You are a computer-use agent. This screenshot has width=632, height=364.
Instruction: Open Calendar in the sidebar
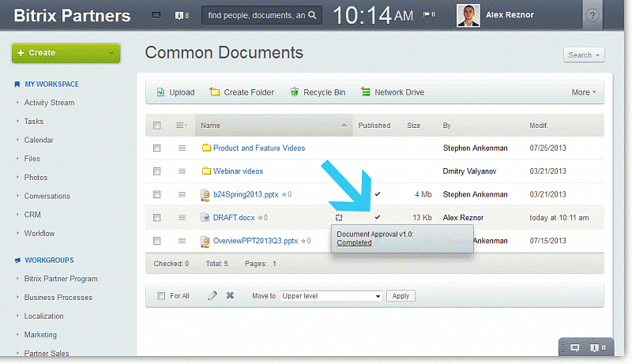[x=39, y=140]
